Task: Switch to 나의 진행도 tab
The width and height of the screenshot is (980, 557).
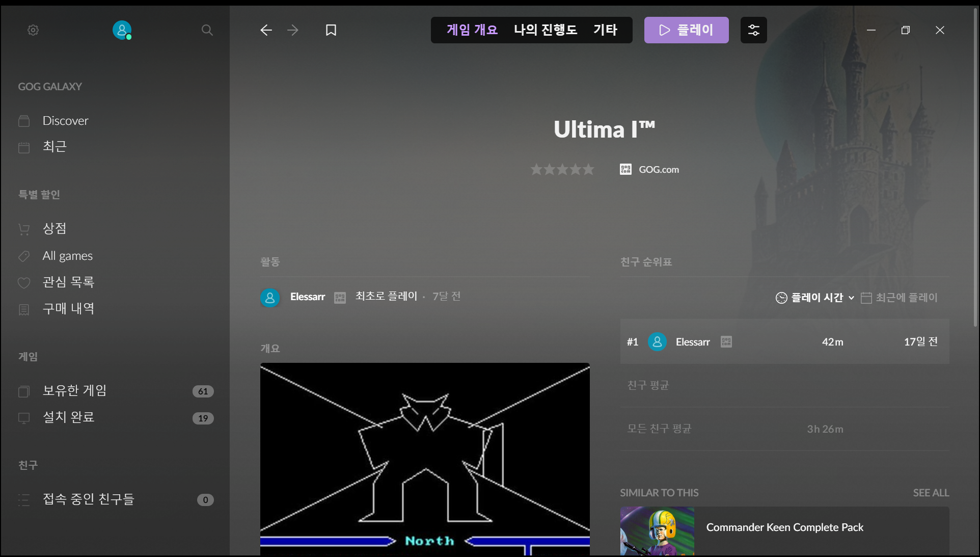Action: tap(545, 30)
